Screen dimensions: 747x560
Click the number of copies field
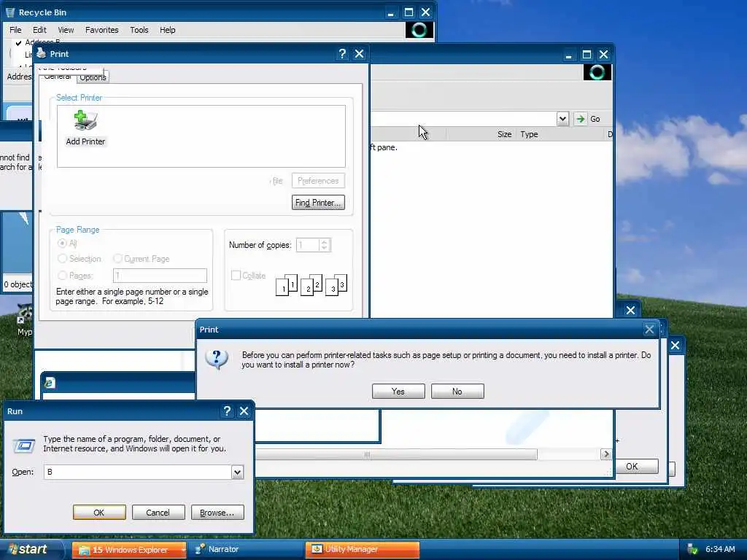click(x=308, y=245)
